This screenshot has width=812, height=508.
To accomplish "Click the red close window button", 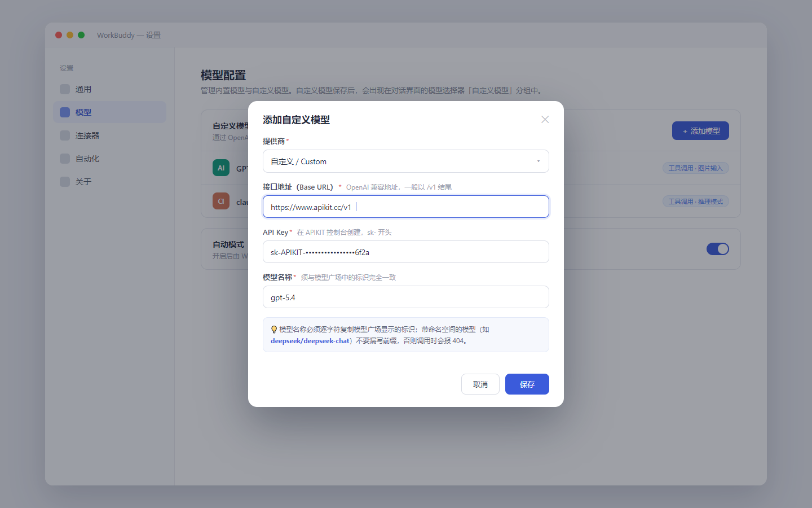I will click(x=59, y=35).
